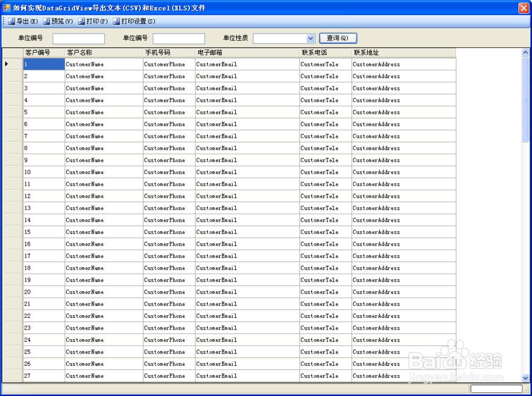
Task: Click CustomerAddress cell in row 18
Action: point(404,268)
